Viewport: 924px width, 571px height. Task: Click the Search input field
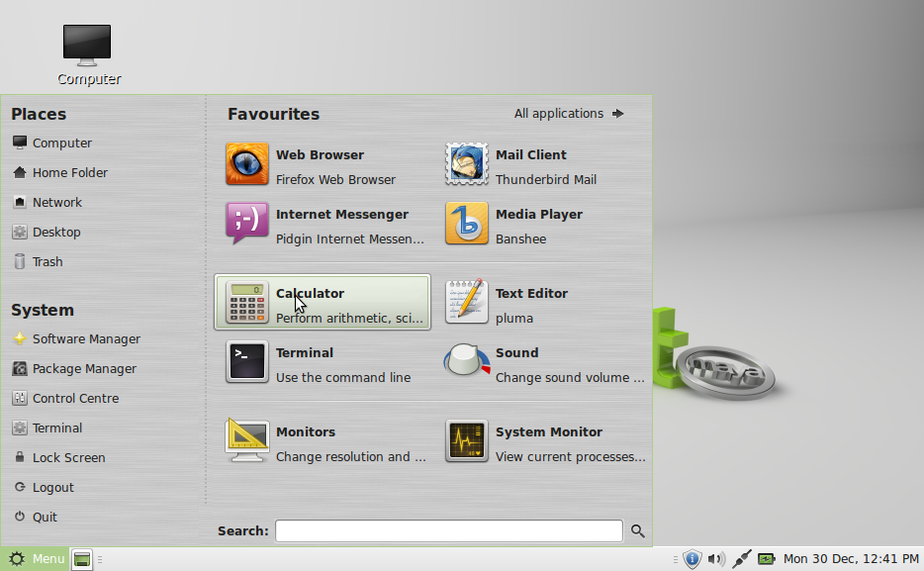tap(449, 531)
